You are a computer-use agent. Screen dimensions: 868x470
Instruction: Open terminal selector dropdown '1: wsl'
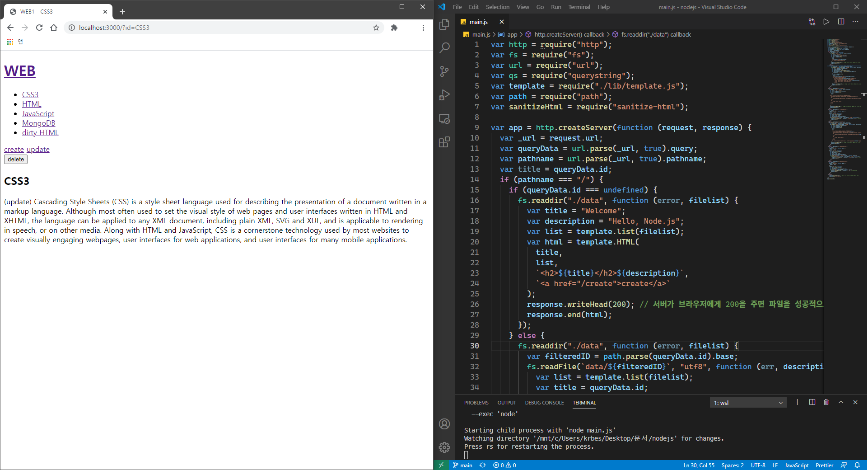pyautogui.click(x=748, y=403)
